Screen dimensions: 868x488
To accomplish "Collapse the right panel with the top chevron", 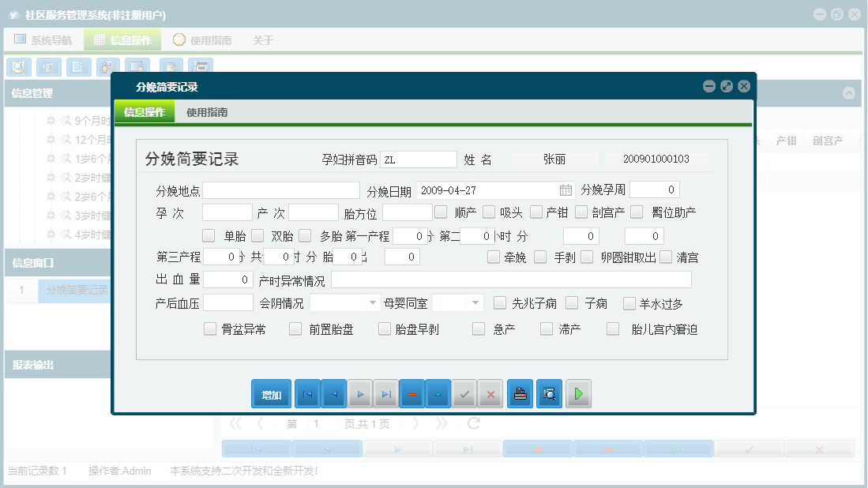I will (x=849, y=92).
